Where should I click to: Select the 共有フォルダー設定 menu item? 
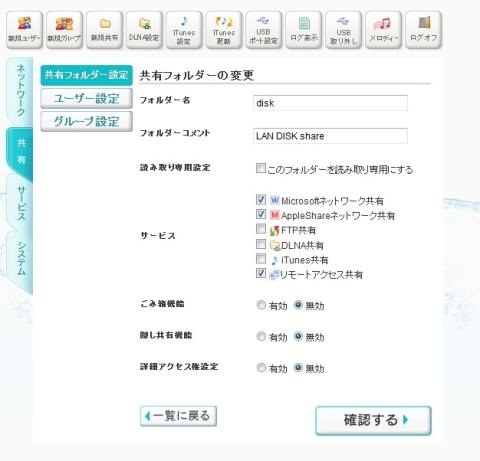click(x=86, y=75)
